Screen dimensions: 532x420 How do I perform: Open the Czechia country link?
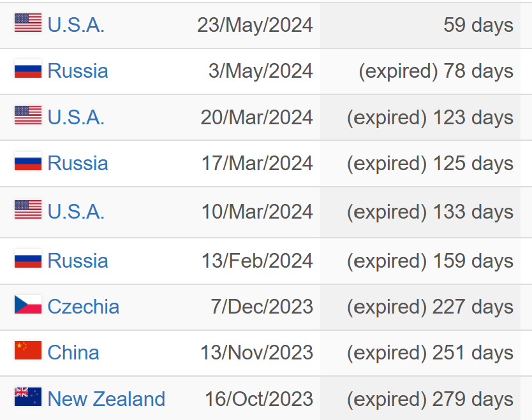84,307
